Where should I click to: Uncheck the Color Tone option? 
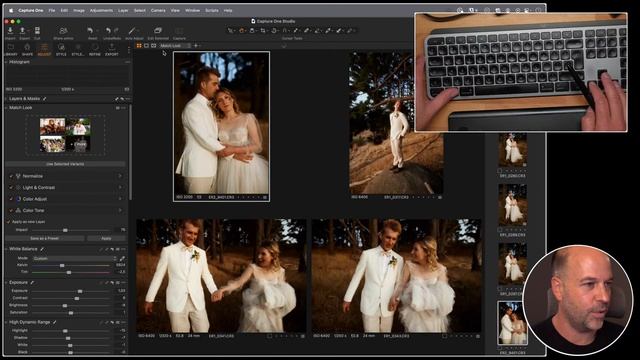click(x=11, y=210)
